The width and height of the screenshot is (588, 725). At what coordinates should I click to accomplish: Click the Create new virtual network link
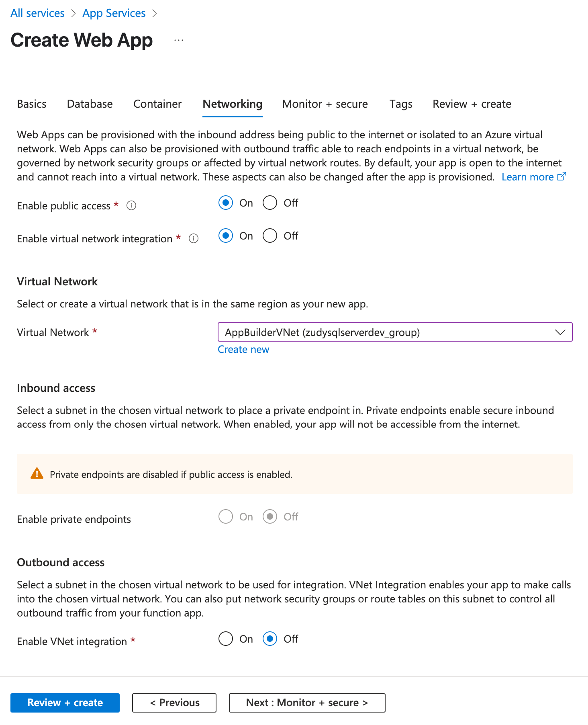click(243, 350)
